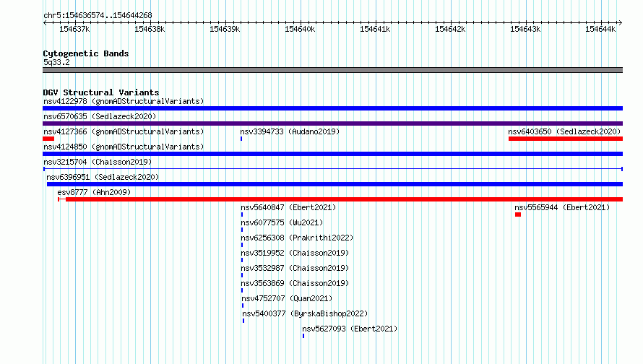
Task: Click the 154637k ruler tick label
Action: [x=74, y=30]
